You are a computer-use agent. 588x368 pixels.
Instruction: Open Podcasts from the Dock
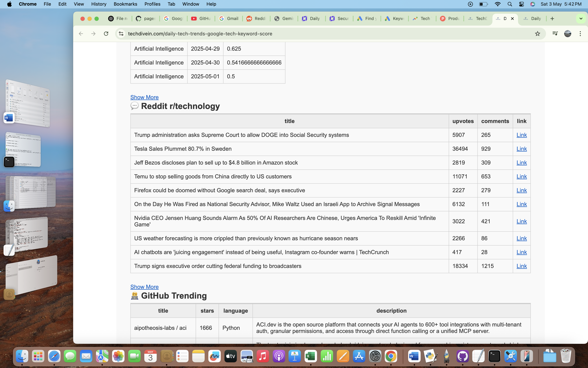coord(279,356)
